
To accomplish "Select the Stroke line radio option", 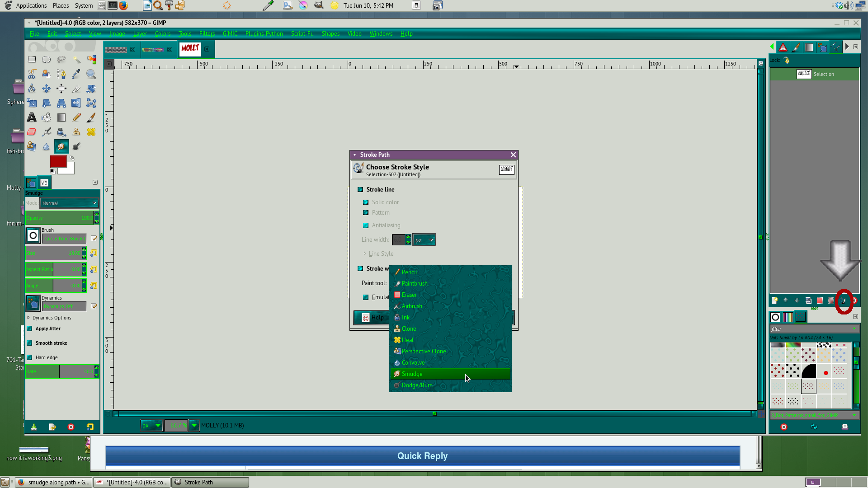I will 360,190.
